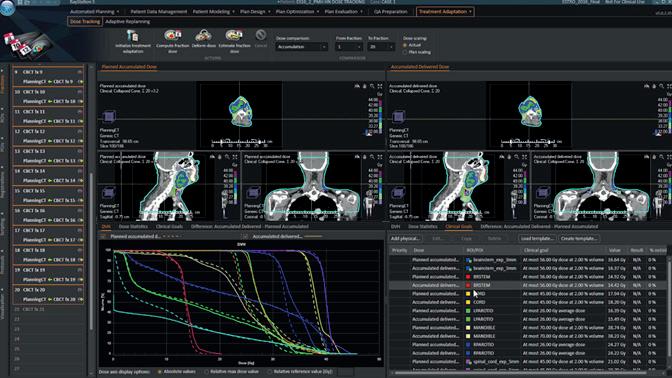Click the Initialize treatment adaptation icon

(133, 36)
